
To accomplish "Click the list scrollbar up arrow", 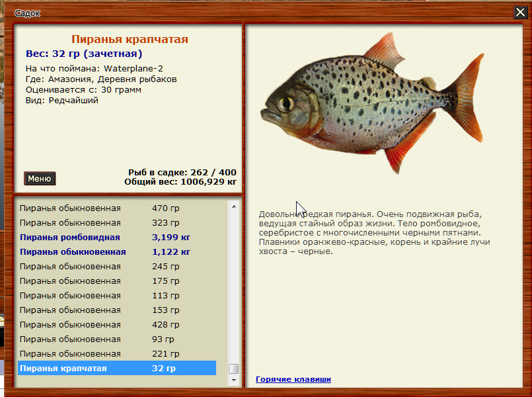I will pyautogui.click(x=234, y=206).
